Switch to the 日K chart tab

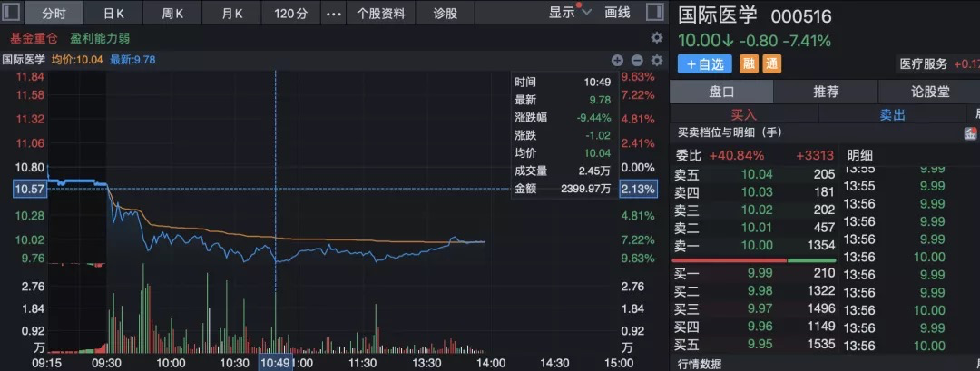(113, 14)
